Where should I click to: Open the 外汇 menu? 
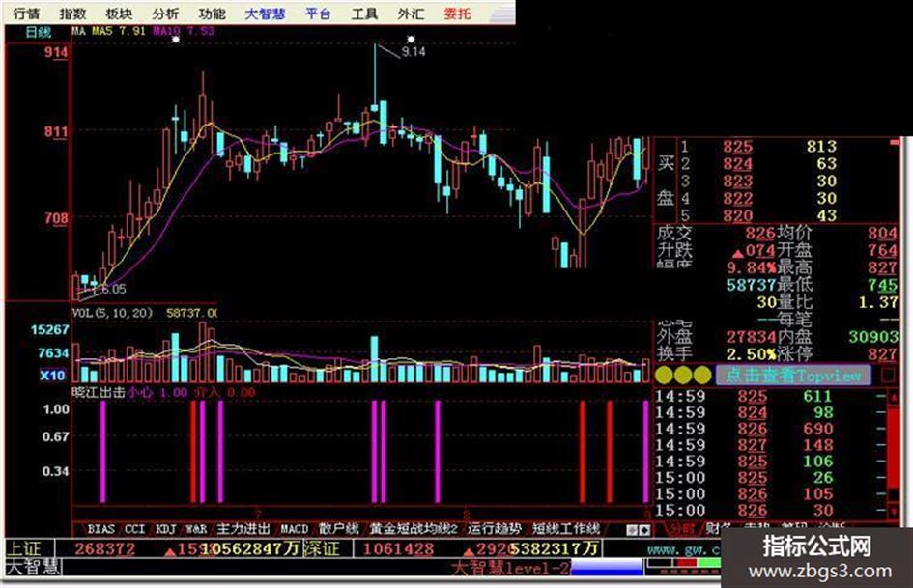click(411, 14)
